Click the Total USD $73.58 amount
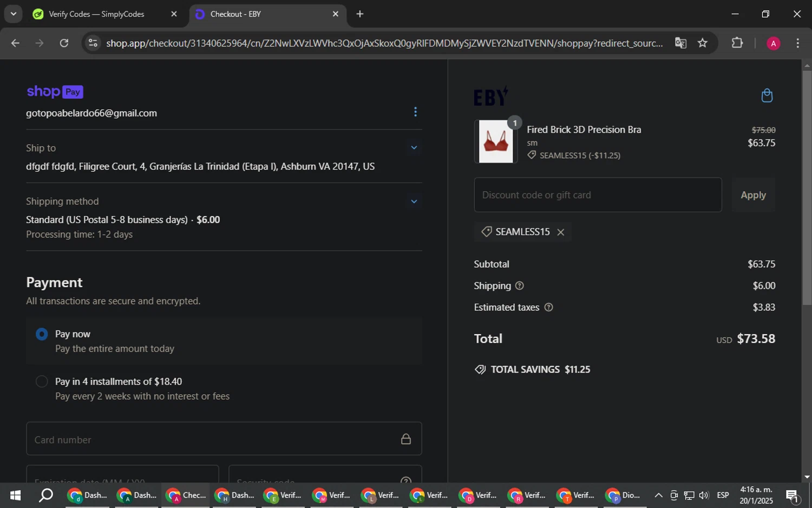Image resolution: width=812 pixels, height=508 pixels. coord(745,339)
